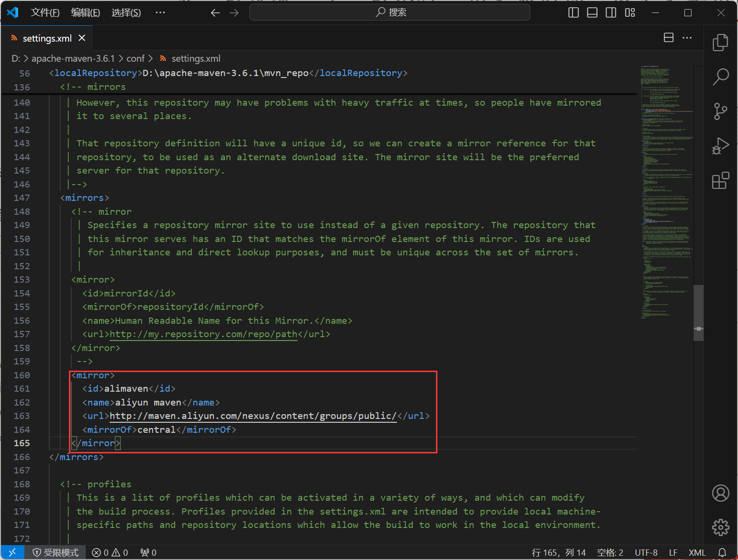Open the Extensions view
The width and height of the screenshot is (738, 560).
720,181
